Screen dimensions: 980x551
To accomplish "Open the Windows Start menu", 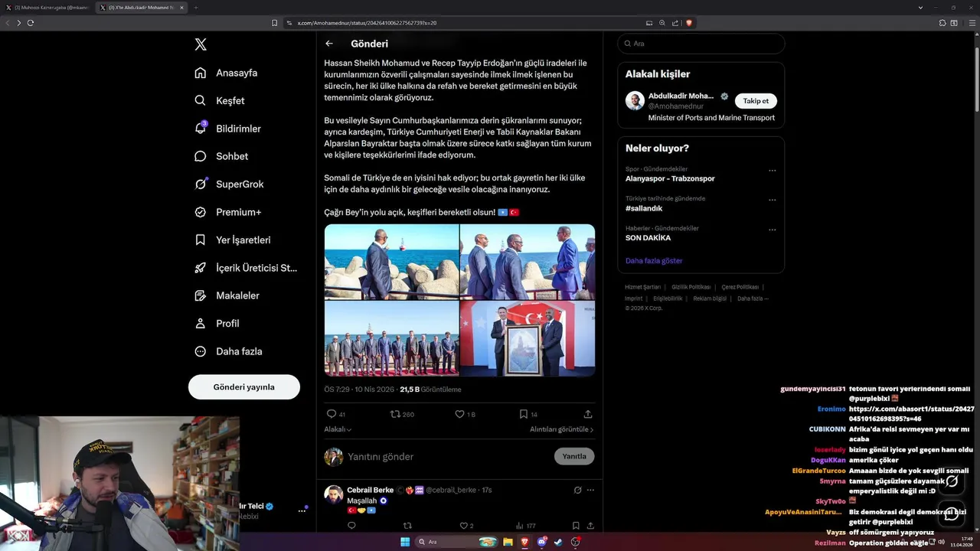I will [405, 542].
